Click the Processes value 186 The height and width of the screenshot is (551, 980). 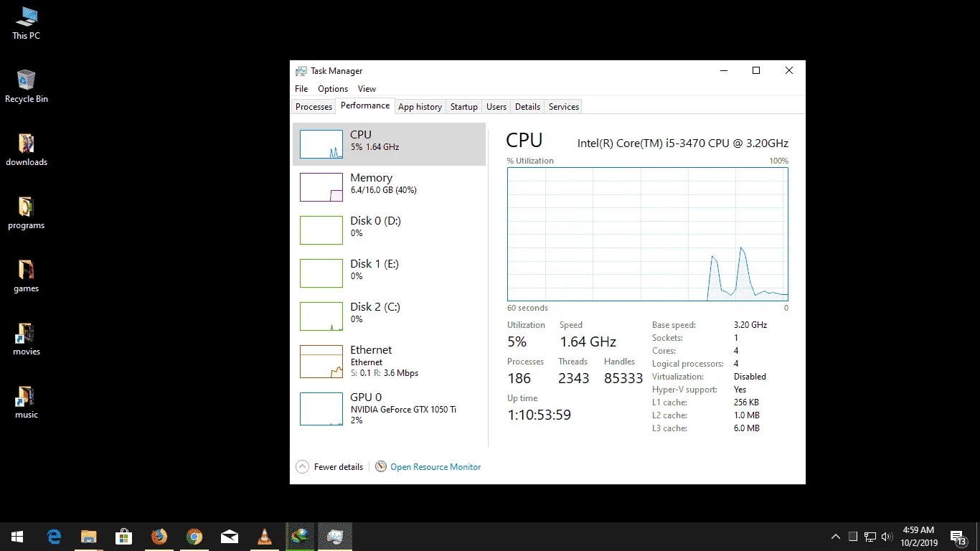(x=519, y=378)
